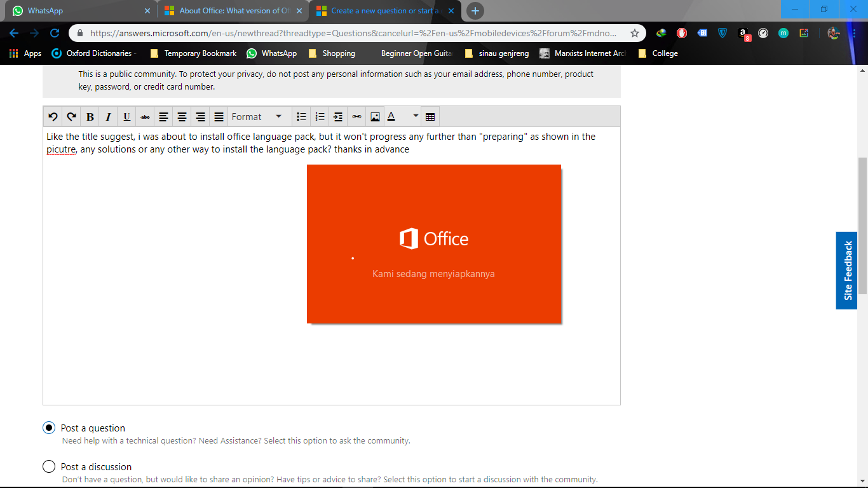Open Internet Download Manager extension
Screen dimensions: 868x488
(661, 33)
